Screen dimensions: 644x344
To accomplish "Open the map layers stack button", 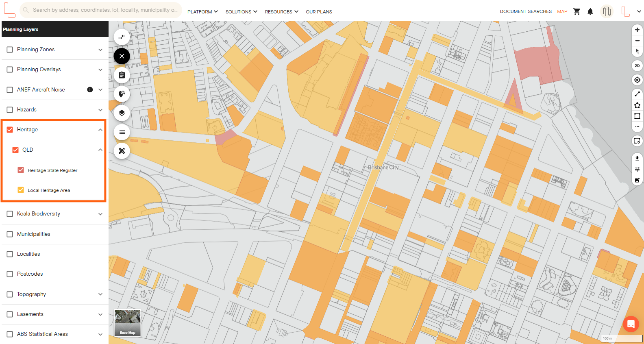I will pyautogui.click(x=122, y=113).
